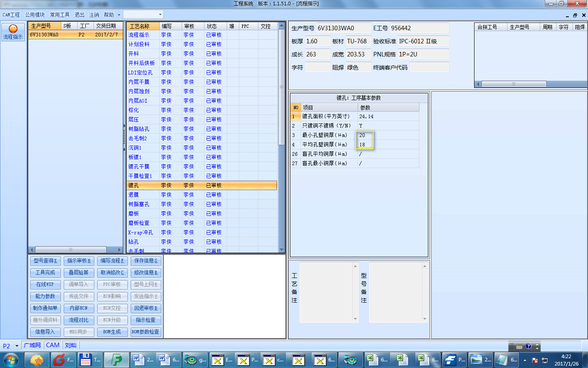Click the 制作通知单 button
This screenshot has width=588, height=368.
pos(45,308)
